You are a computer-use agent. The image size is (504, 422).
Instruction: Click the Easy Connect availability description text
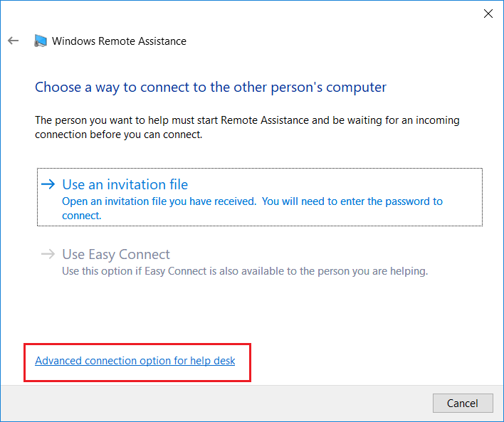tap(245, 271)
